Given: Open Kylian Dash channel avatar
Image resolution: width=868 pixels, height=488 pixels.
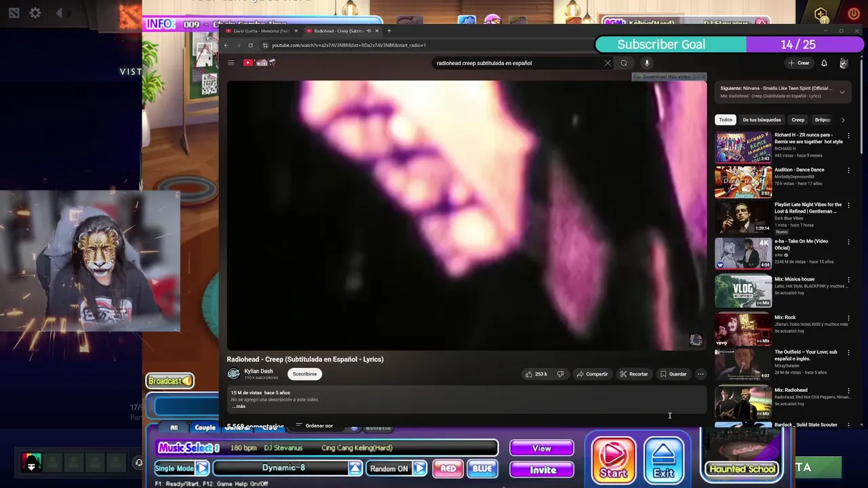Looking at the screenshot, I should pos(233,373).
